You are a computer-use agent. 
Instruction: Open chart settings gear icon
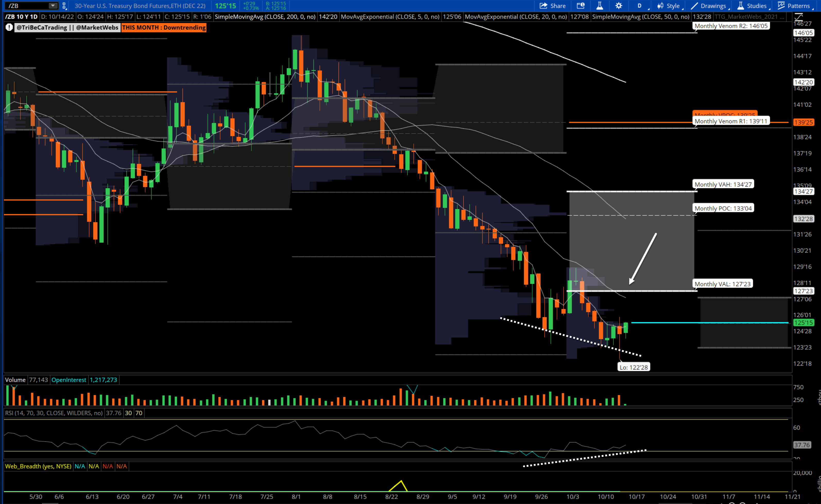pyautogui.click(x=619, y=6)
